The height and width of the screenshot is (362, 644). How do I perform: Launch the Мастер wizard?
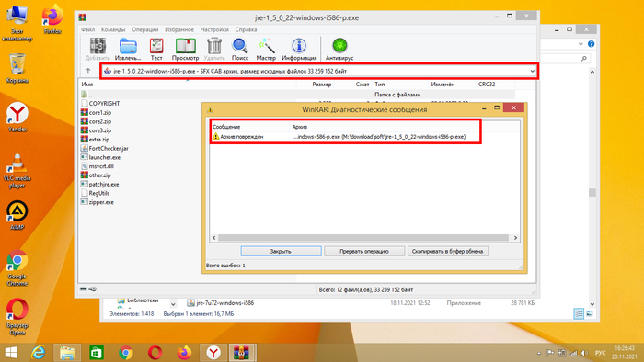266,49
